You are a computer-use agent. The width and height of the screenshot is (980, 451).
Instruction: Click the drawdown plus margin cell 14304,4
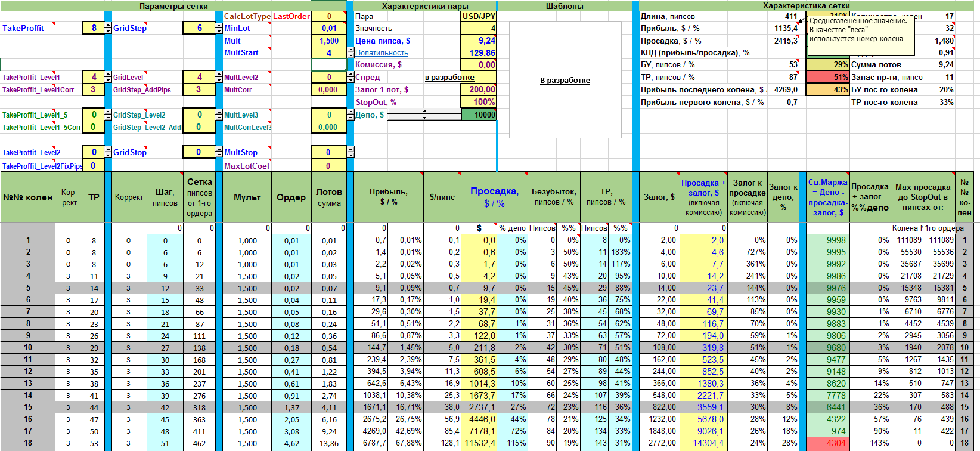pyautogui.click(x=703, y=443)
